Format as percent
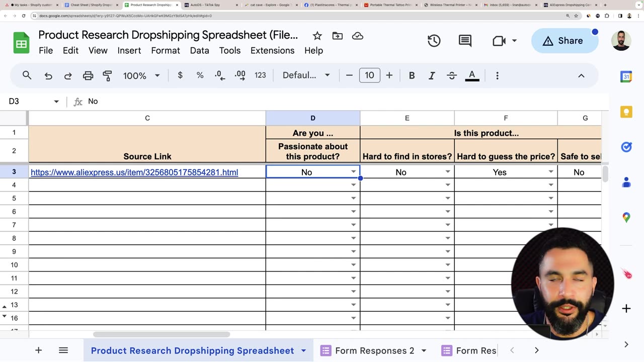This screenshot has width=644, height=362. 200,75
